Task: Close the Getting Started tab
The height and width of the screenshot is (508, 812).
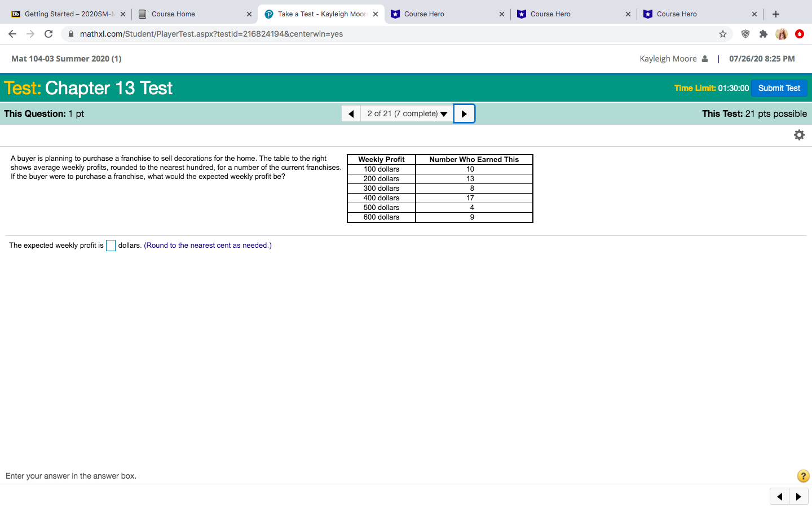Action: point(123,14)
